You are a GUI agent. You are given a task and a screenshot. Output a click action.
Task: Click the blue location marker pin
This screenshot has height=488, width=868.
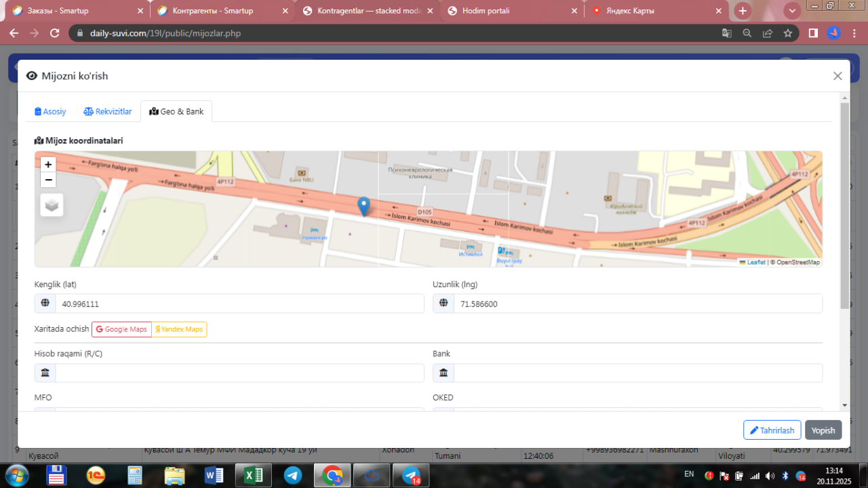363,206
